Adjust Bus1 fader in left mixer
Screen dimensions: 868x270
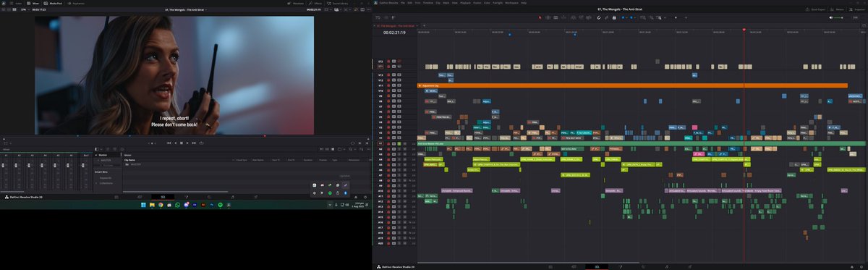[82, 166]
